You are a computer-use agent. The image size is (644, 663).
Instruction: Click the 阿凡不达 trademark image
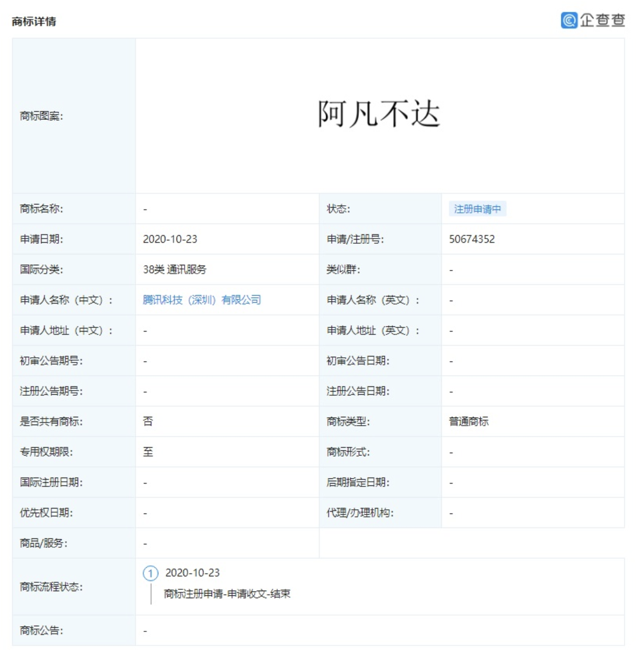tap(379, 113)
